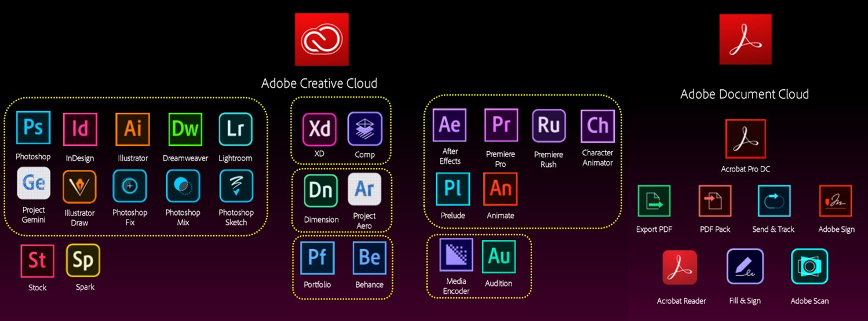Click the "After Effects" label text
The width and height of the screenshot is (868, 321).
tap(450, 156)
